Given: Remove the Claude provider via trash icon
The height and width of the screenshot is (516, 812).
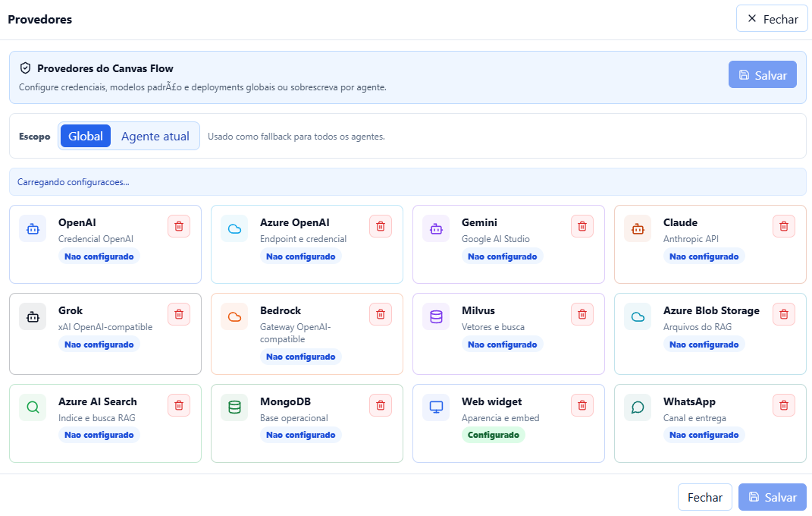Looking at the screenshot, I should tap(784, 226).
